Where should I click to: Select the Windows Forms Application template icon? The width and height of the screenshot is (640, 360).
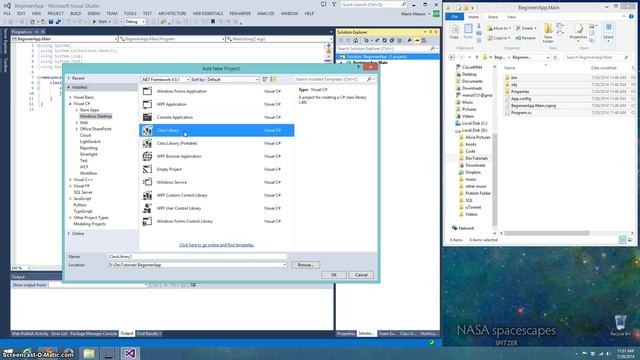click(x=147, y=91)
